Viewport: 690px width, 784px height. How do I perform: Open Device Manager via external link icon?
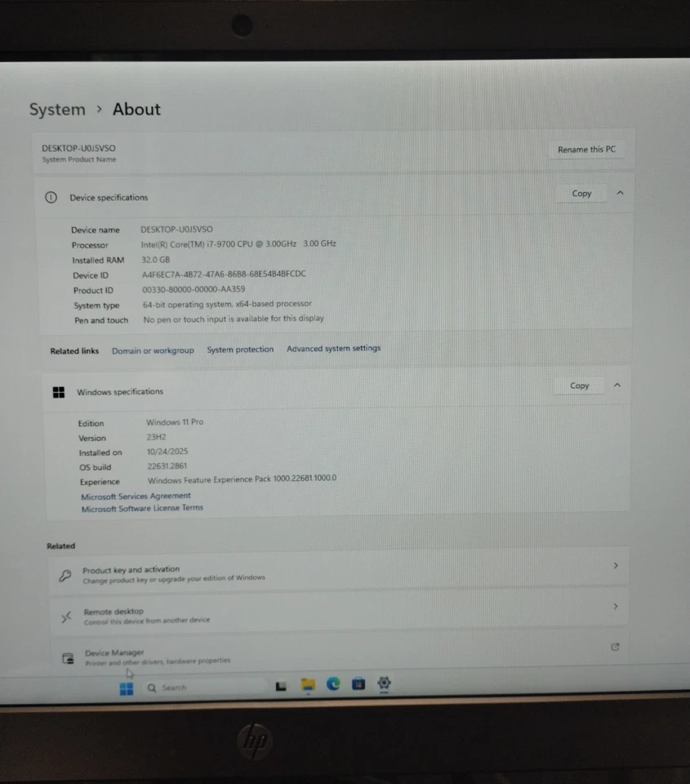[615, 647]
